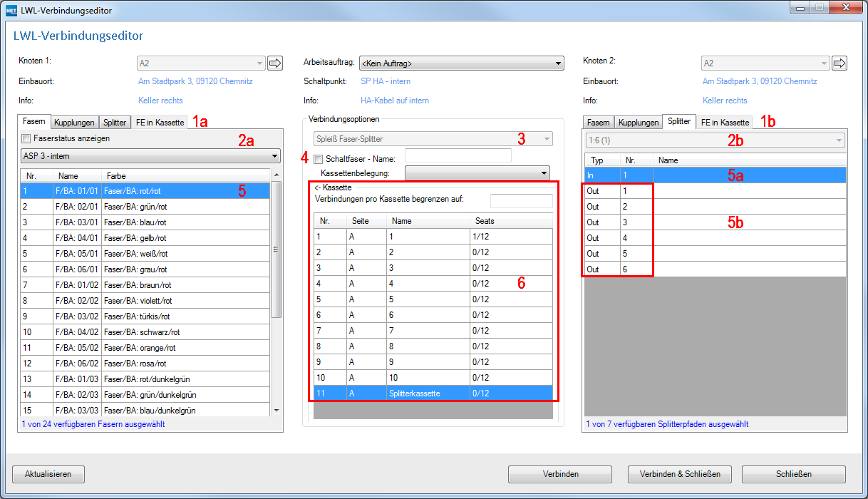Viewport: 868px width, 499px height.
Task: Select fiber Faser/BA: rot/dunkelgrün
Action: click(x=145, y=379)
